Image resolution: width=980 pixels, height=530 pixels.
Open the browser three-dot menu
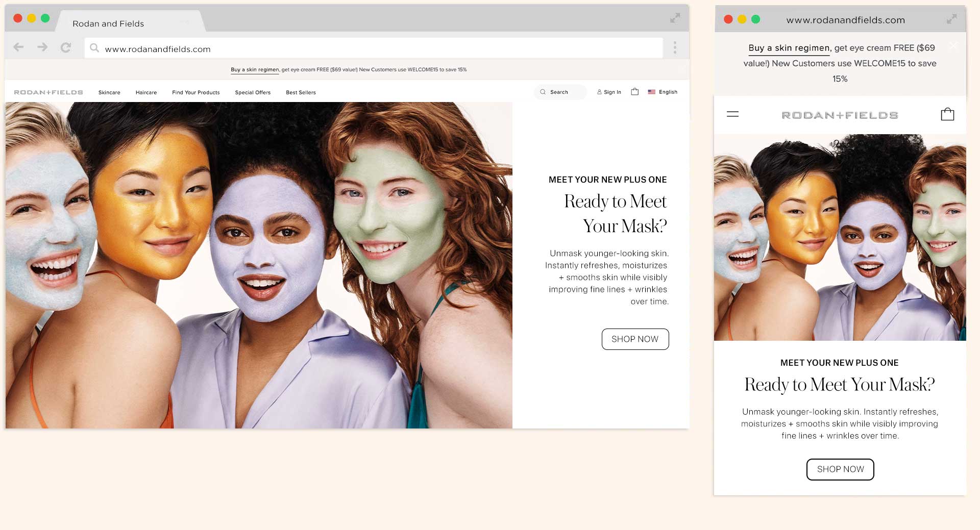675,48
